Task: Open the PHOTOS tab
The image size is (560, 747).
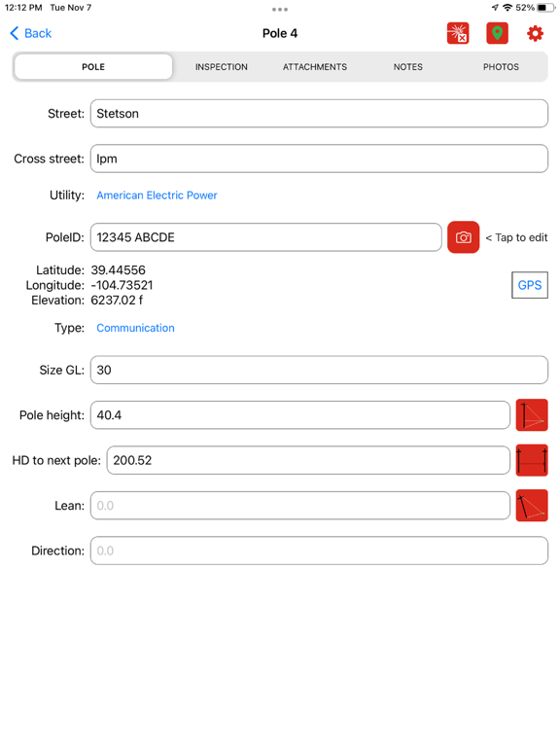Action: click(x=501, y=67)
